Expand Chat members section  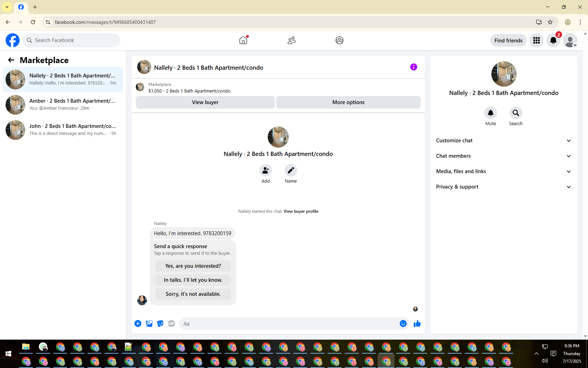[504, 156]
